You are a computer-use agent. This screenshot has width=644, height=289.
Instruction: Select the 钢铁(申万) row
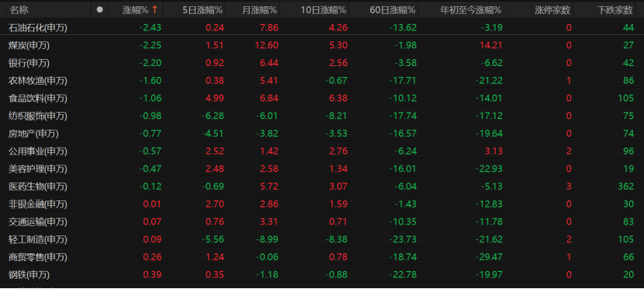pyautogui.click(x=322, y=274)
